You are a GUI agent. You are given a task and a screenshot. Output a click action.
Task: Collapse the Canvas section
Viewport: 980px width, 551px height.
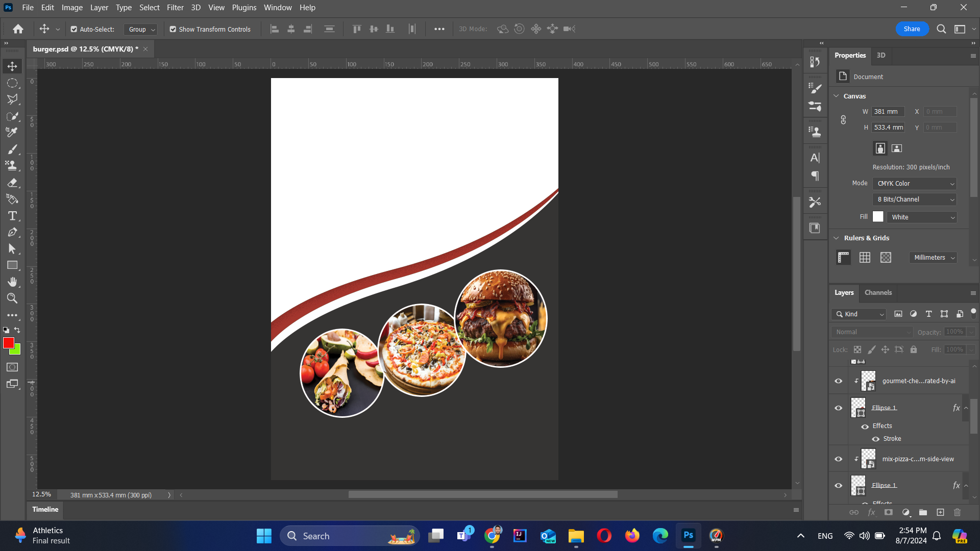[x=836, y=96]
